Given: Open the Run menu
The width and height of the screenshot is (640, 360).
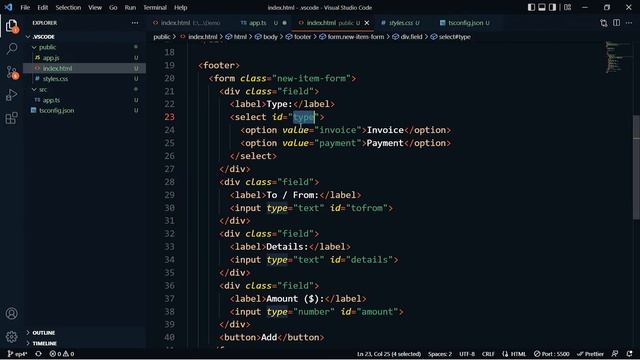Looking at the screenshot, I should pyautogui.click(x=130, y=7).
